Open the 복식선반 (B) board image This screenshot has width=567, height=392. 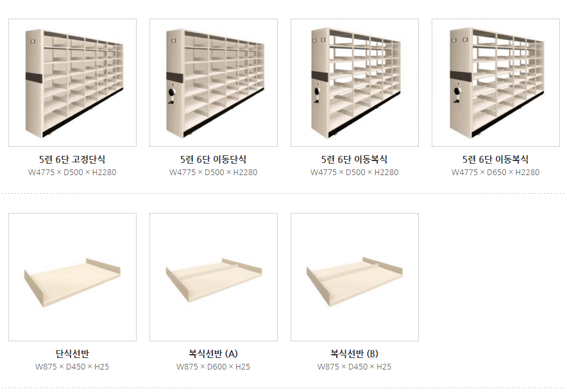click(354, 277)
